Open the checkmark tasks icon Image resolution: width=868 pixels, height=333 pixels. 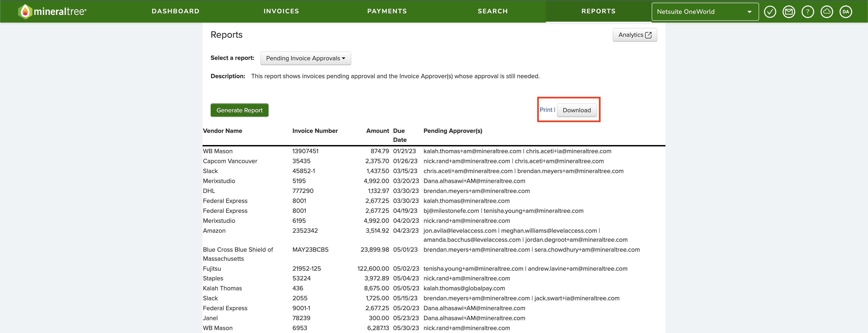point(770,12)
